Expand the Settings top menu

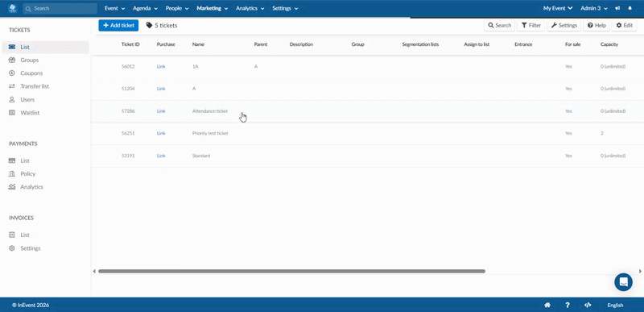(285, 8)
